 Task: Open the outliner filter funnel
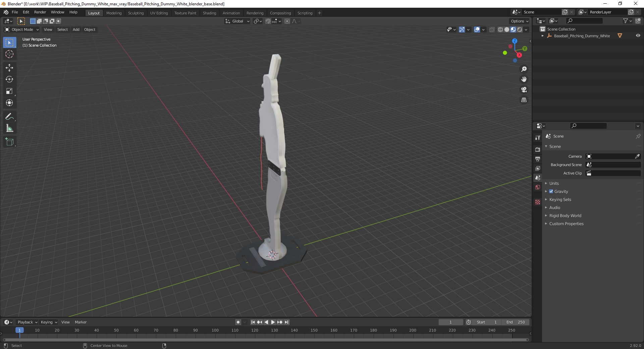625,21
